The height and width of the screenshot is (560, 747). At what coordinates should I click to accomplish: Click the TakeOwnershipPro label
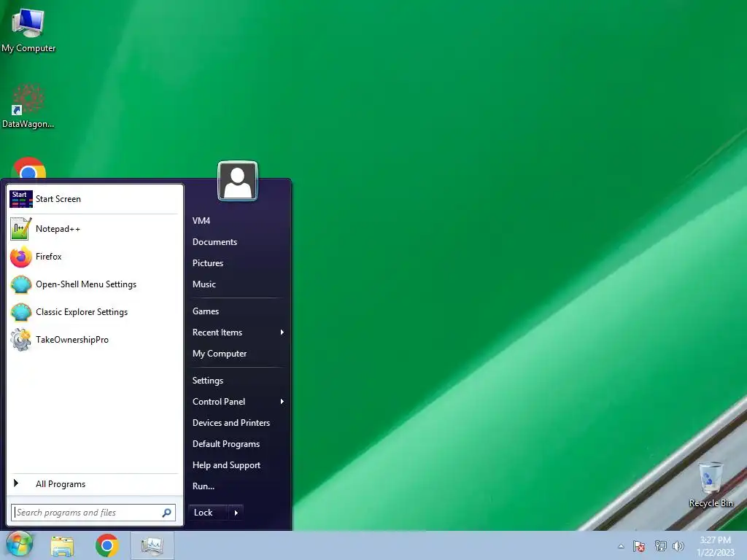click(x=72, y=340)
